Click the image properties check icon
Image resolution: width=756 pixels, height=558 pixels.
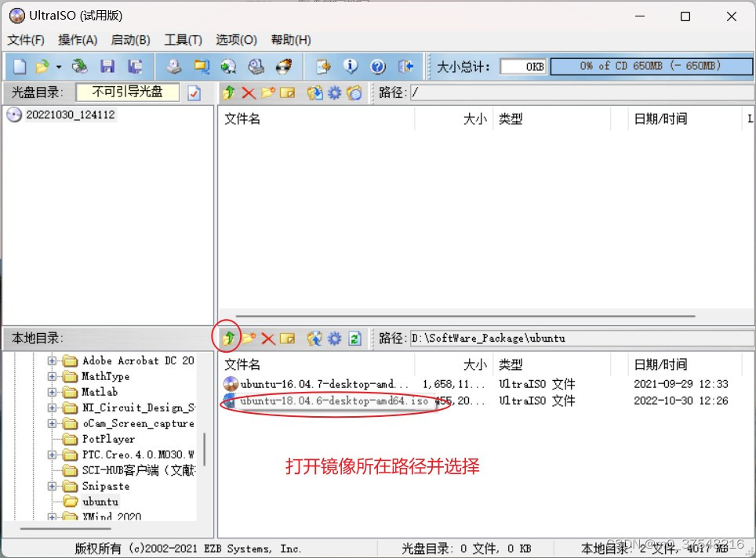194,93
